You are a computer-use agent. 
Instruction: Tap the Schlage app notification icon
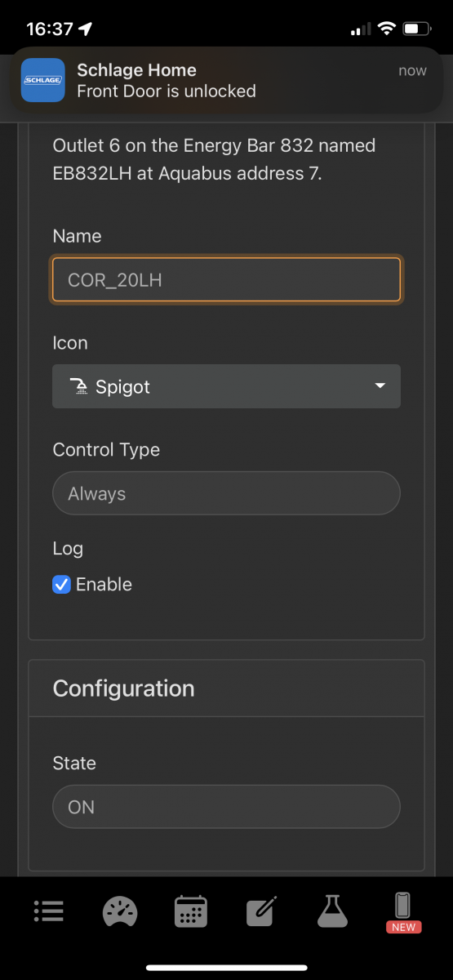(42, 80)
